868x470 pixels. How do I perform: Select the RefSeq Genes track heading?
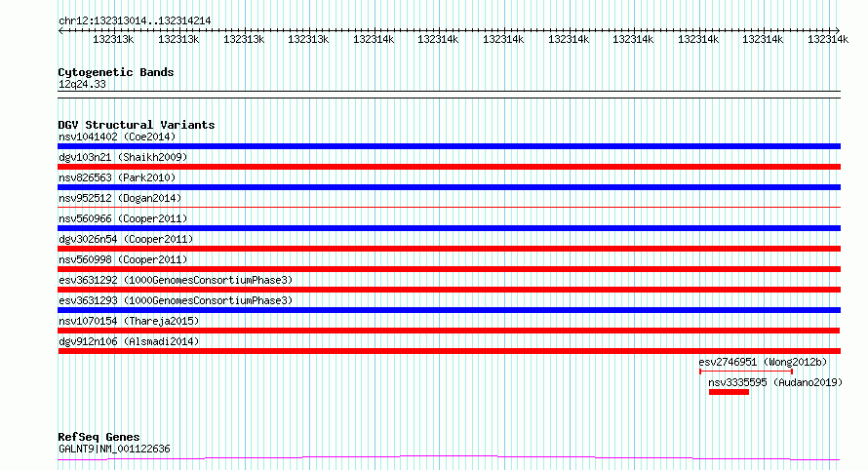click(x=99, y=438)
